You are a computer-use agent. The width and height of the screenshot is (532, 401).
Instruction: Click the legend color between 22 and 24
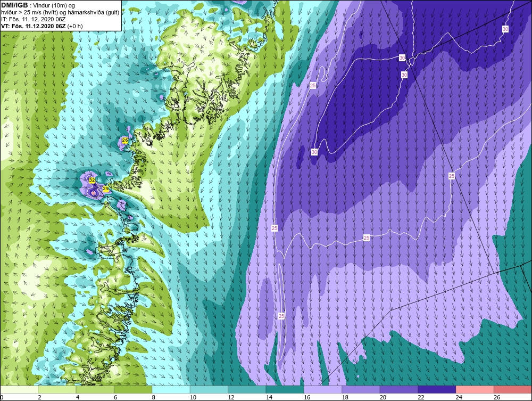[437, 390]
